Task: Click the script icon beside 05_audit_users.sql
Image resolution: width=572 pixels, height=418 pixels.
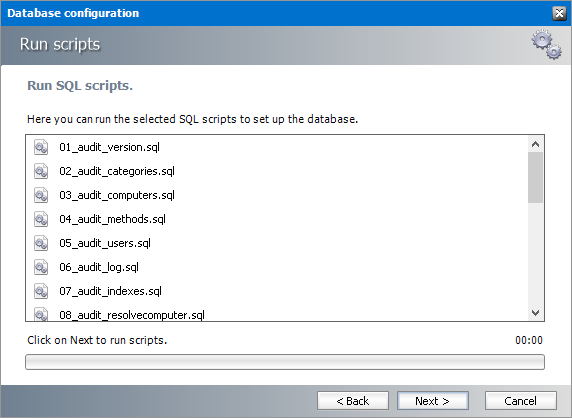Action: tap(41, 243)
